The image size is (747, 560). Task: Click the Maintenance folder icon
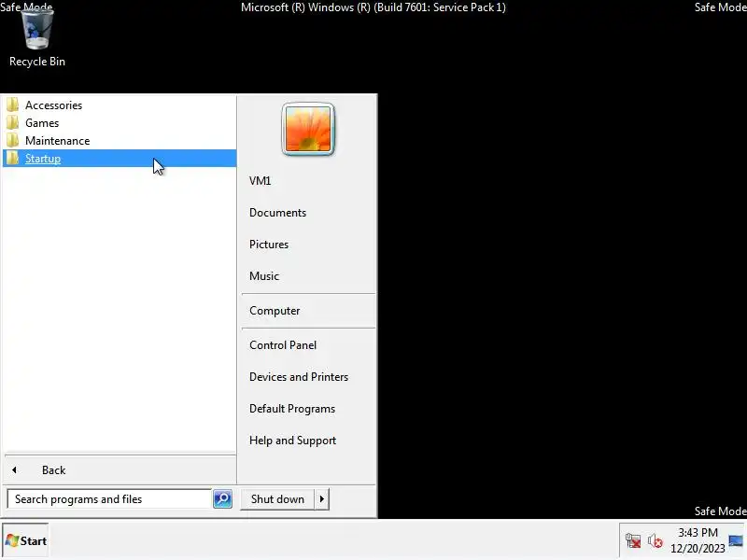(13, 140)
